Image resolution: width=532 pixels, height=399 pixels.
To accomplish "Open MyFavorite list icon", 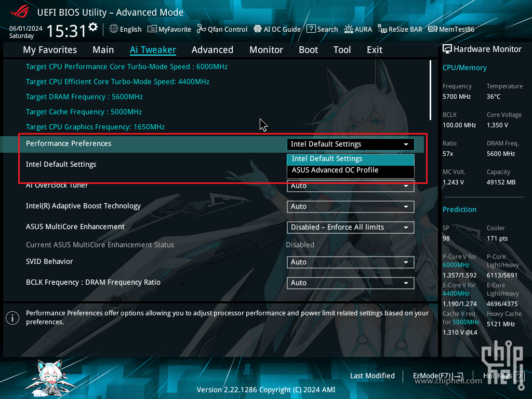I will (x=152, y=29).
